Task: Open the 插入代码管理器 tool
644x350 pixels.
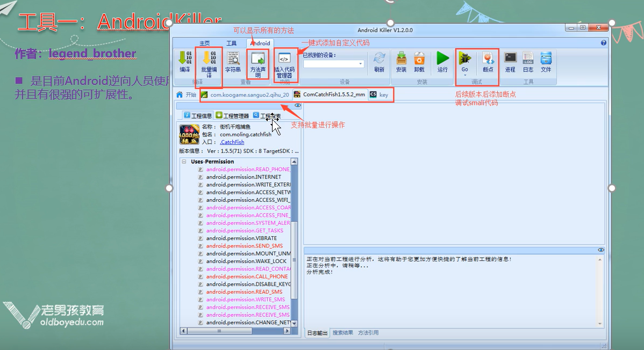Action: coord(284,64)
